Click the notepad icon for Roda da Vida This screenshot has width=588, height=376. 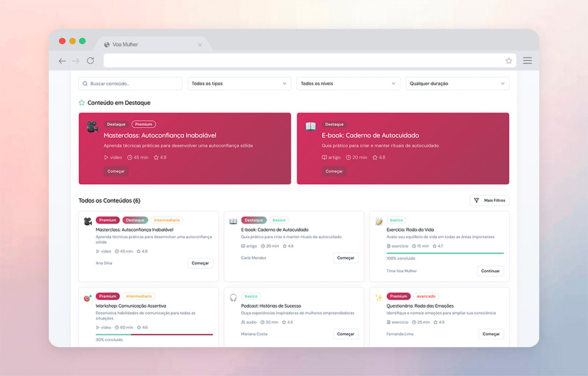pyautogui.click(x=379, y=222)
